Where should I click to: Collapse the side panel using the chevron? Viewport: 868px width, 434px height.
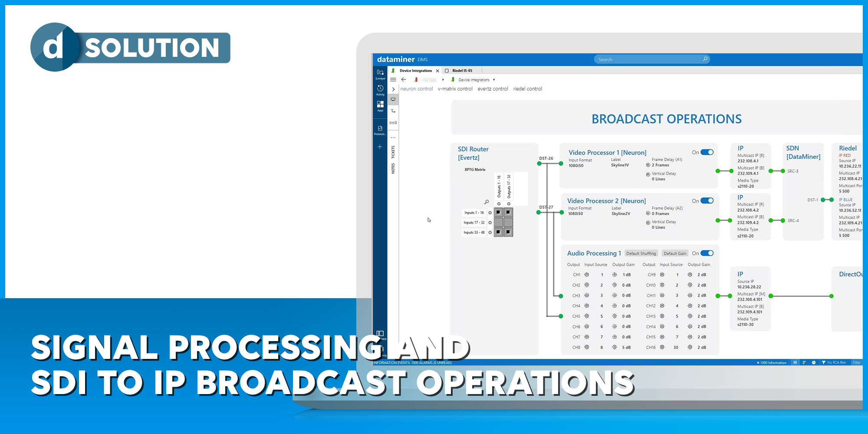pos(393,89)
